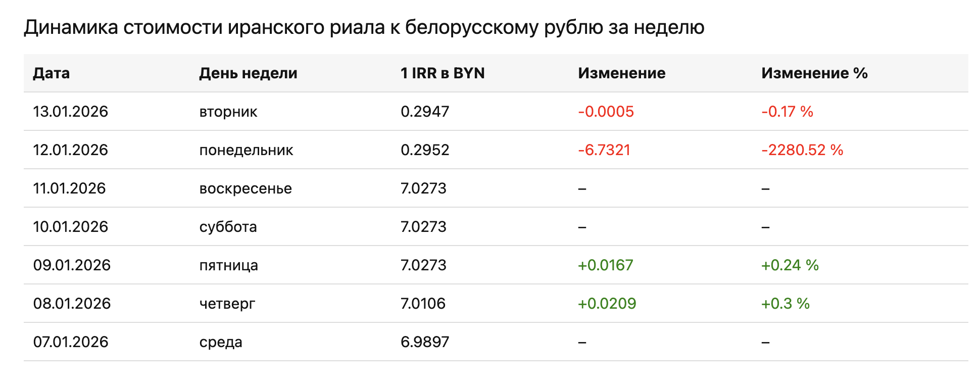Click the red -0.17 % change value
The width and height of the screenshot is (980, 384).
coord(787,112)
